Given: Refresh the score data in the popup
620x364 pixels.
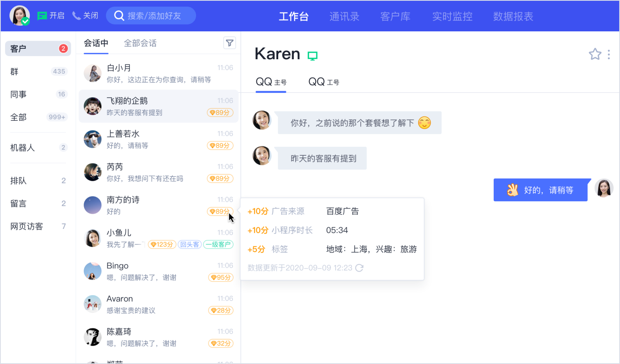Looking at the screenshot, I should pyautogui.click(x=359, y=268).
